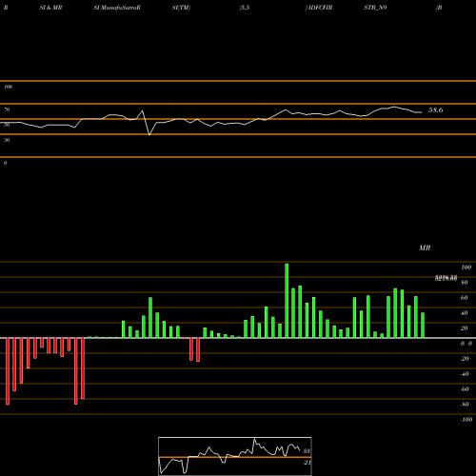The image size is (476, 476).
Task: Click the sharp RSI line dip near 30
Action: tap(149, 134)
